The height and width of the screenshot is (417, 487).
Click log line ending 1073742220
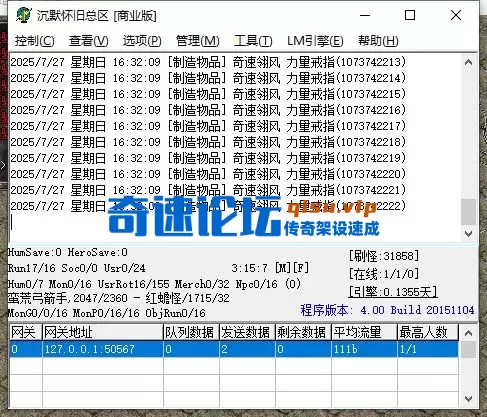pos(208,174)
